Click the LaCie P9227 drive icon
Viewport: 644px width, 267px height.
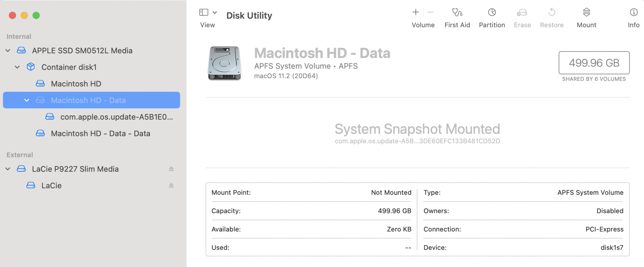[21, 169]
